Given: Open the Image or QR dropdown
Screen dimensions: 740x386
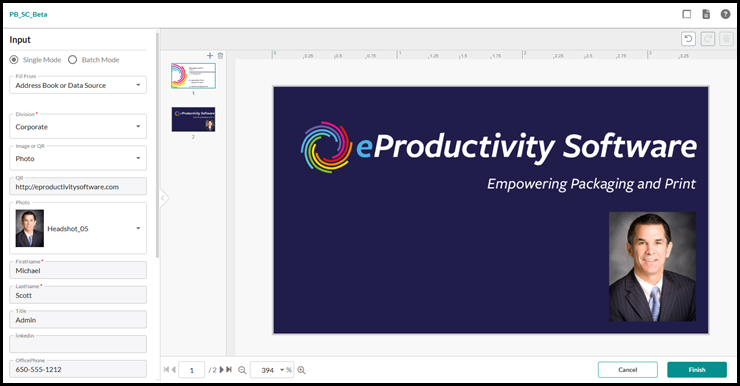Looking at the screenshot, I should 78,158.
